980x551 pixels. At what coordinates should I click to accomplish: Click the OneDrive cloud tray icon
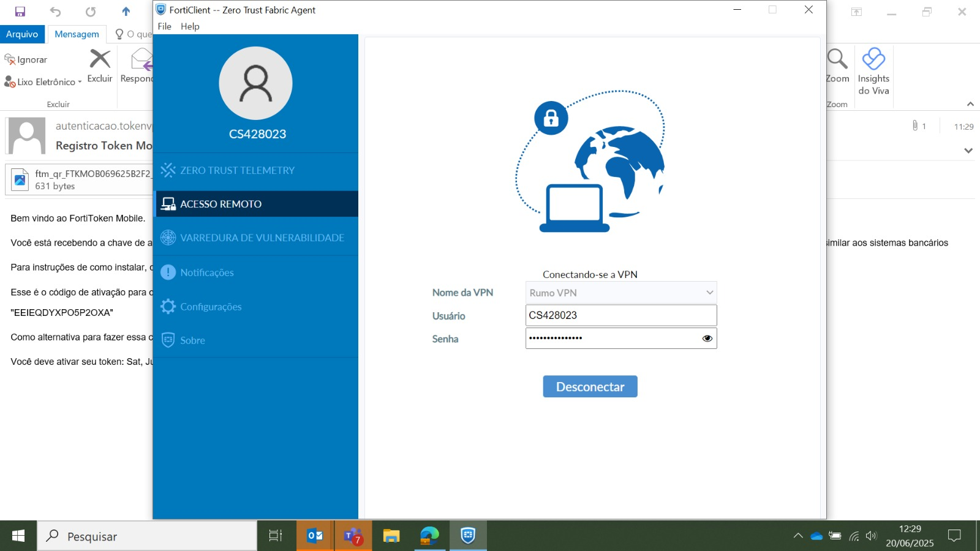[x=816, y=536]
